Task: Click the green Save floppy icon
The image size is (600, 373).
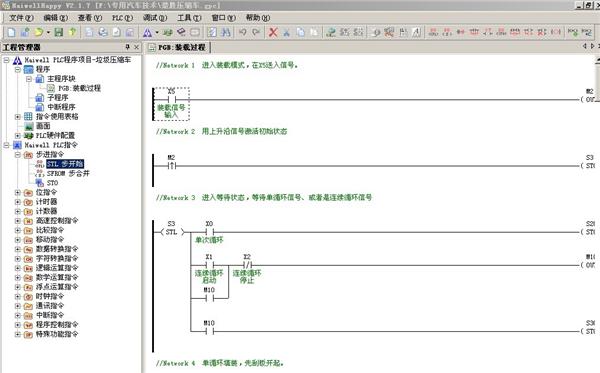Action: point(59,33)
